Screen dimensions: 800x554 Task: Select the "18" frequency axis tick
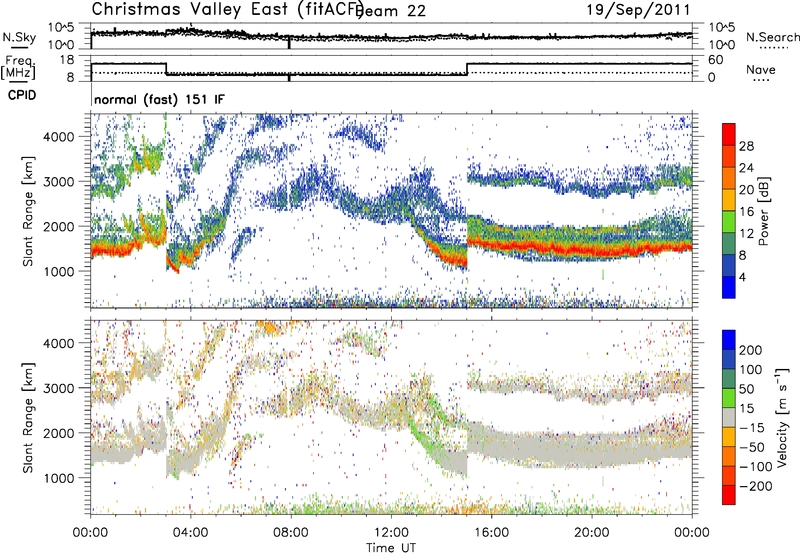click(x=67, y=60)
